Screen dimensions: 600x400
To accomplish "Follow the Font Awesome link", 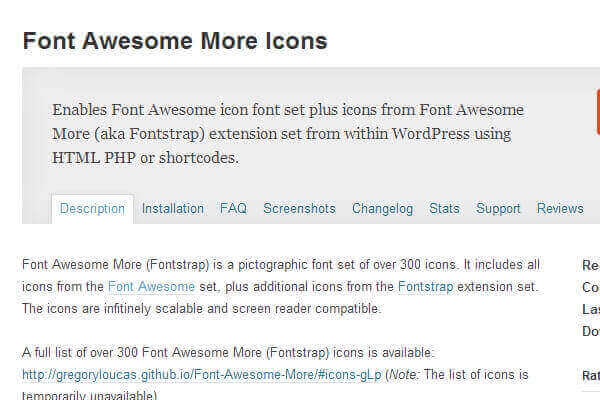I will coord(151,287).
